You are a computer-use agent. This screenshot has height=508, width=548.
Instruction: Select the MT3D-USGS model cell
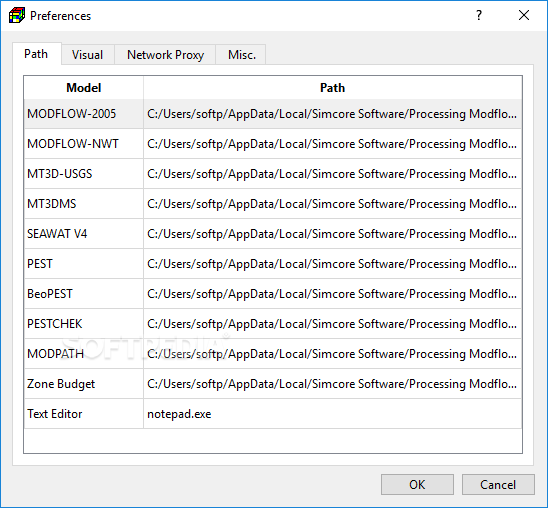pos(84,174)
